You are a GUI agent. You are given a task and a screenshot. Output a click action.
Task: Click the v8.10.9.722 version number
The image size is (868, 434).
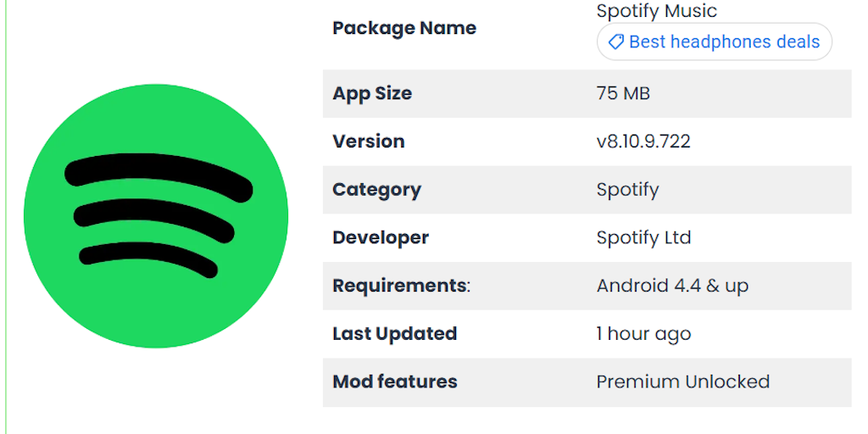click(643, 142)
